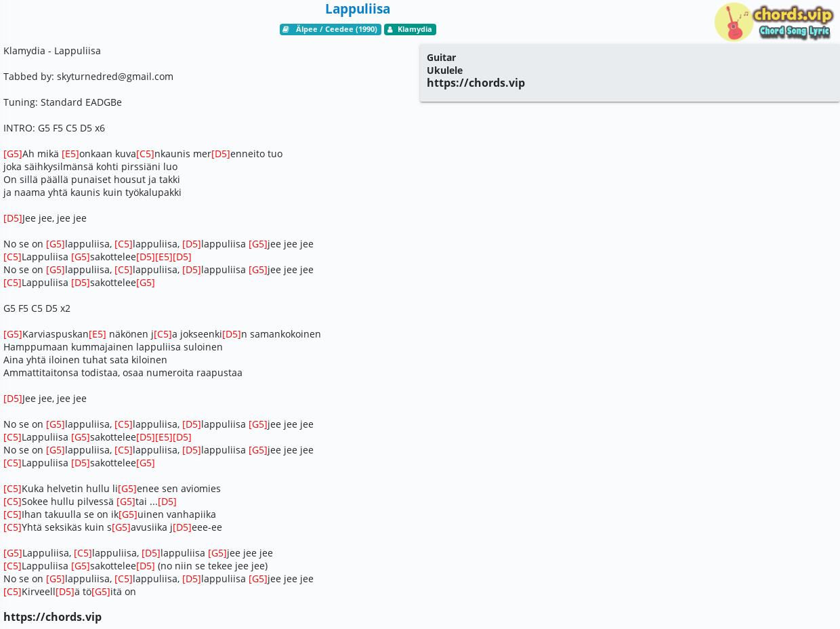
Task: Click the C5 chord before 'Ihan takuulla'
Action: coord(12,514)
